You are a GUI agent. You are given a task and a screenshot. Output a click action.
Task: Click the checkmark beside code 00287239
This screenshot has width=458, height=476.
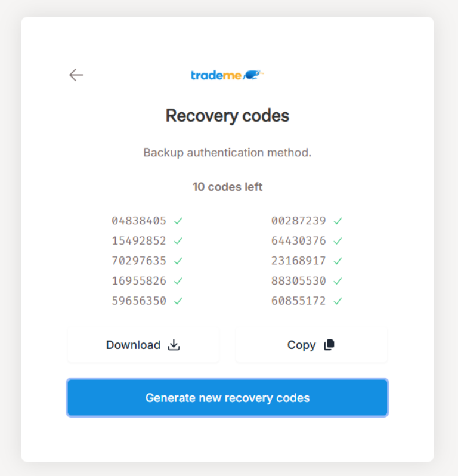pyautogui.click(x=338, y=221)
